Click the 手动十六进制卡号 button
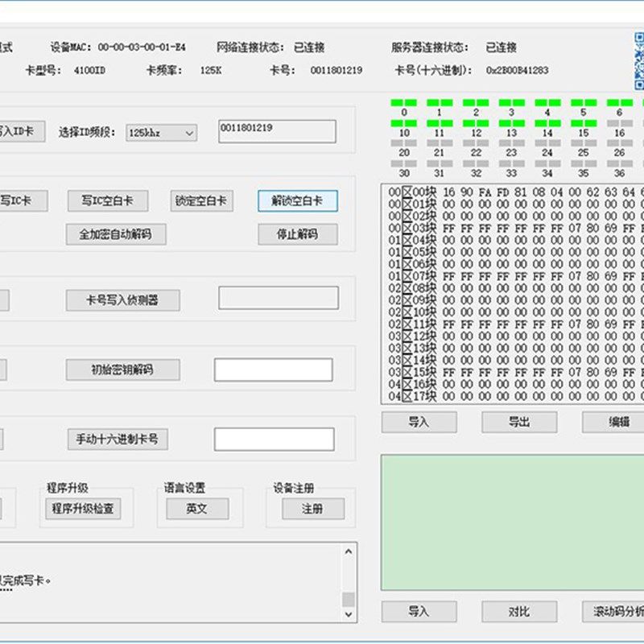 (x=118, y=439)
